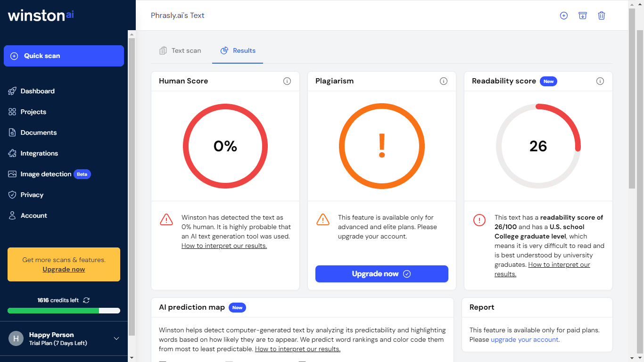644x362 pixels.
Task: Open Human Score's How to interpret link
Action: click(x=224, y=246)
